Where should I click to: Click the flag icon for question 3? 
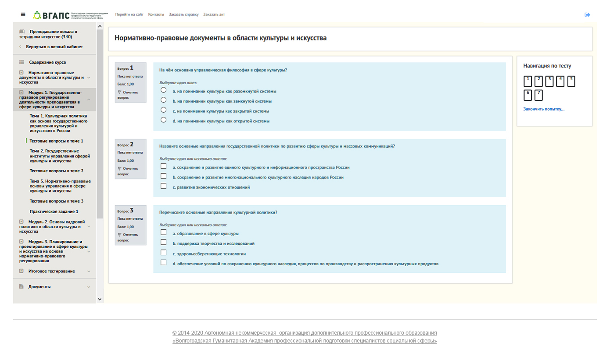pos(119,235)
